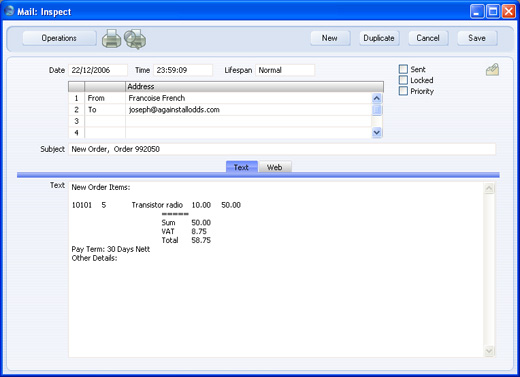Click the Subject field with New Order text

coord(282,149)
